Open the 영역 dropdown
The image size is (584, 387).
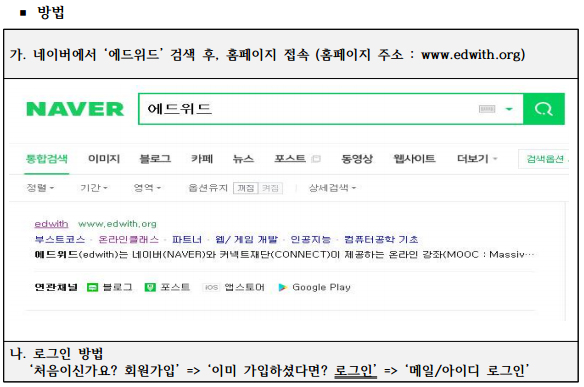coord(147,188)
